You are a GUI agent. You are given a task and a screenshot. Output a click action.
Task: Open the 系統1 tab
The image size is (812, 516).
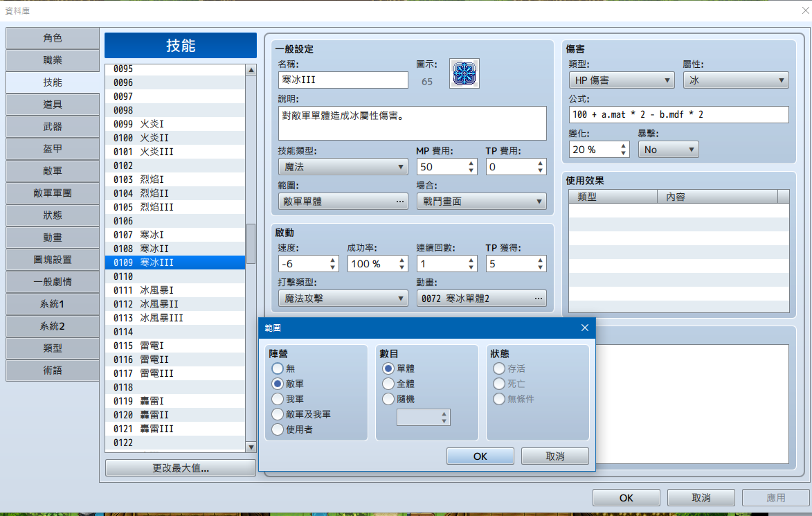[53, 303]
